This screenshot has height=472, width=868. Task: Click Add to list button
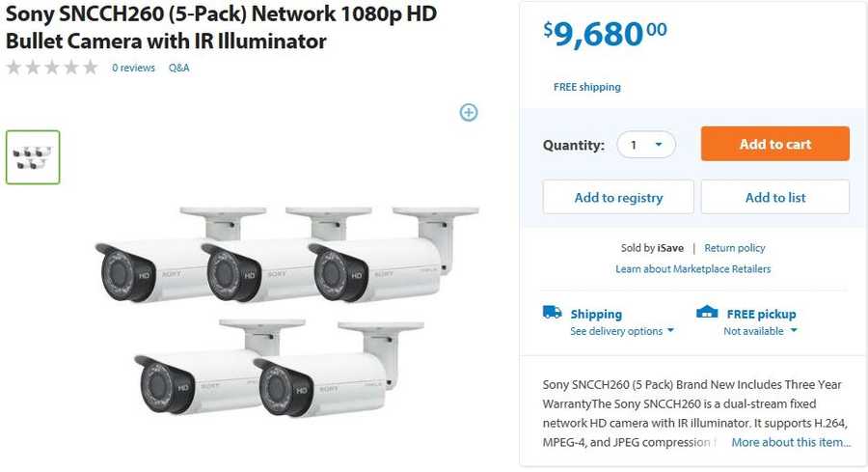pyautogui.click(x=774, y=197)
